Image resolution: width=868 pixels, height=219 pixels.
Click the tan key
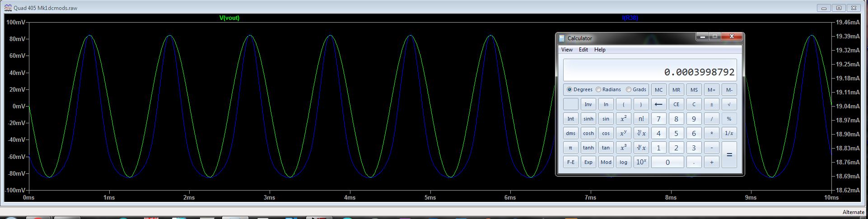click(606, 148)
